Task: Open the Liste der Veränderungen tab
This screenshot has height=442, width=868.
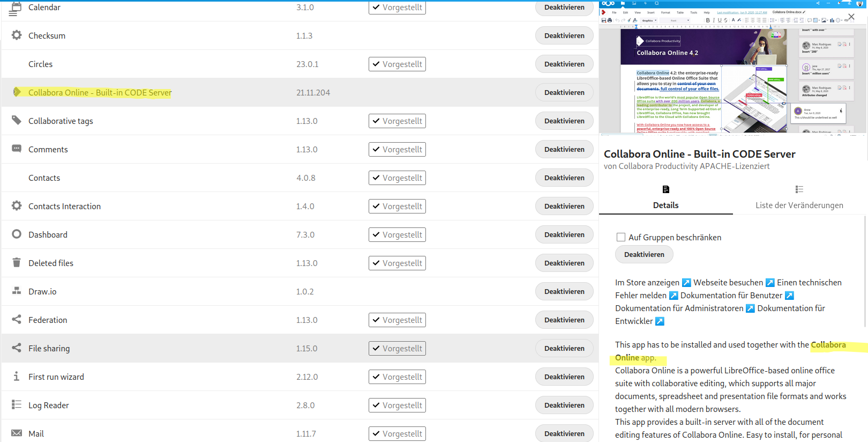Action: pyautogui.click(x=799, y=197)
